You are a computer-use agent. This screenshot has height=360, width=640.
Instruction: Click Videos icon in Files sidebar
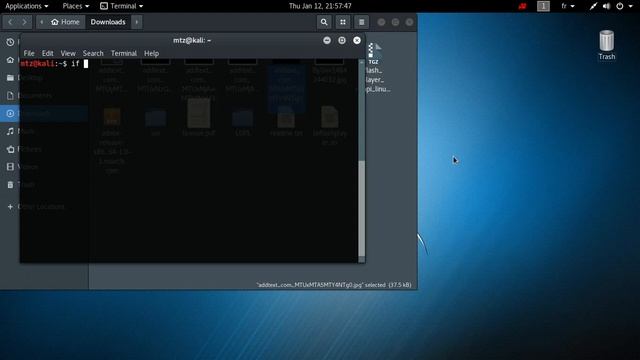click(x=10, y=167)
